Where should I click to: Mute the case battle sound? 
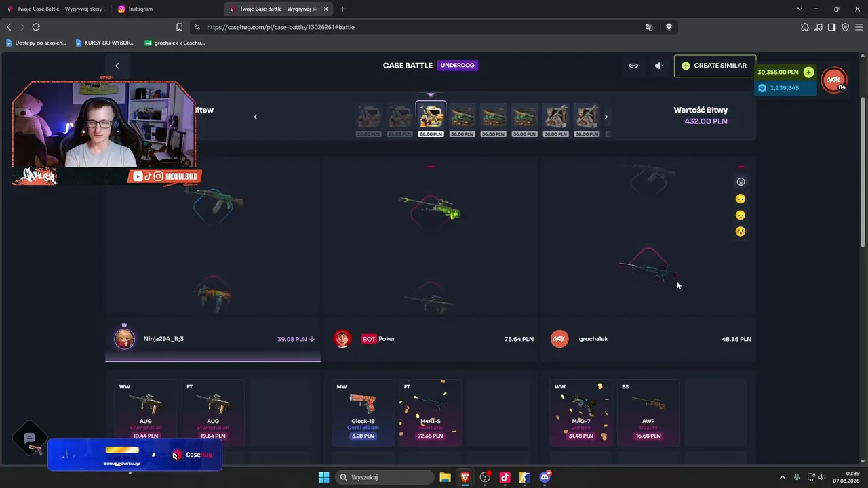click(658, 66)
